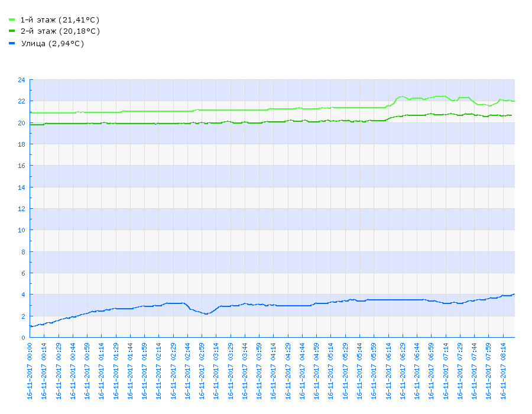Click the y-axis label 24

click(x=21, y=80)
